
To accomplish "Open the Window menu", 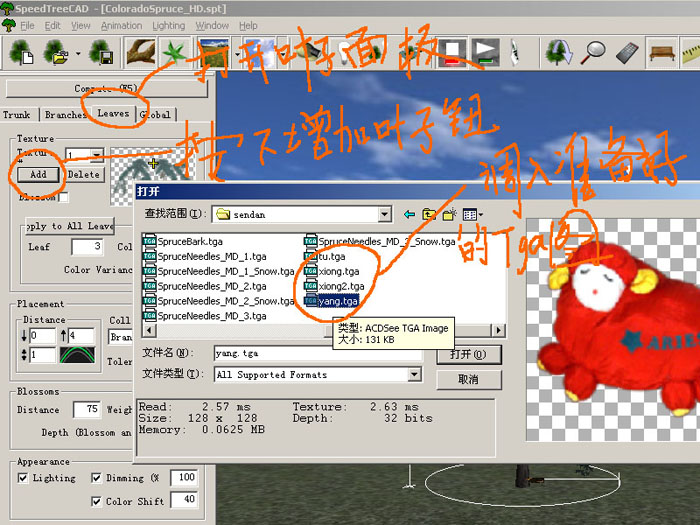I will 212,26.
